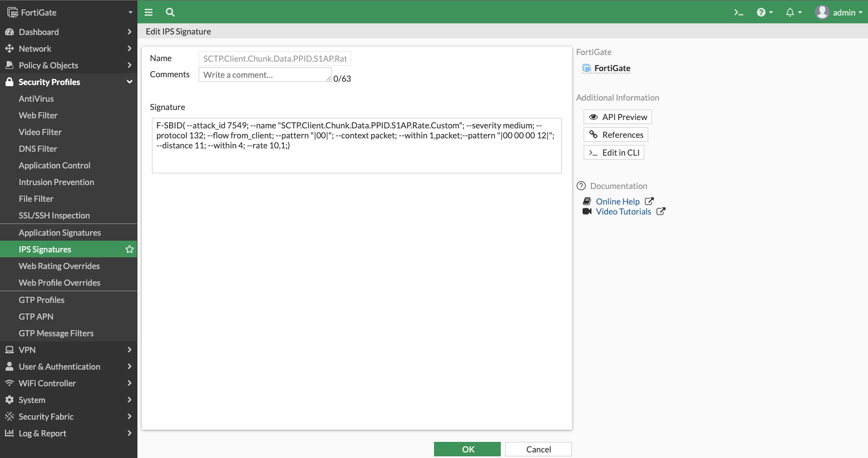Click the admin avatar icon
Viewport: 868px width, 458px height.
pyautogui.click(x=822, y=12)
